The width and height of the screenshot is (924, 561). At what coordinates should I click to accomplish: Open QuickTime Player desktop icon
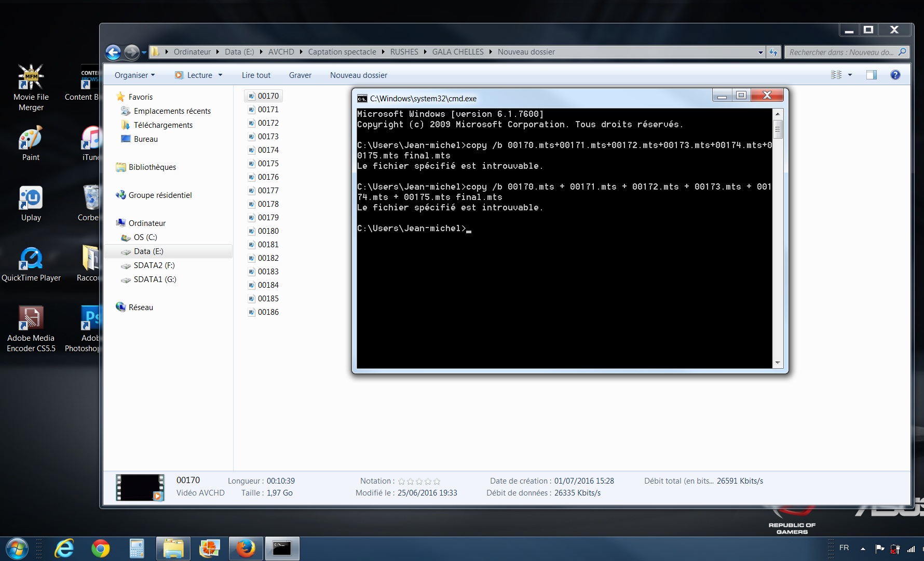pyautogui.click(x=31, y=264)
